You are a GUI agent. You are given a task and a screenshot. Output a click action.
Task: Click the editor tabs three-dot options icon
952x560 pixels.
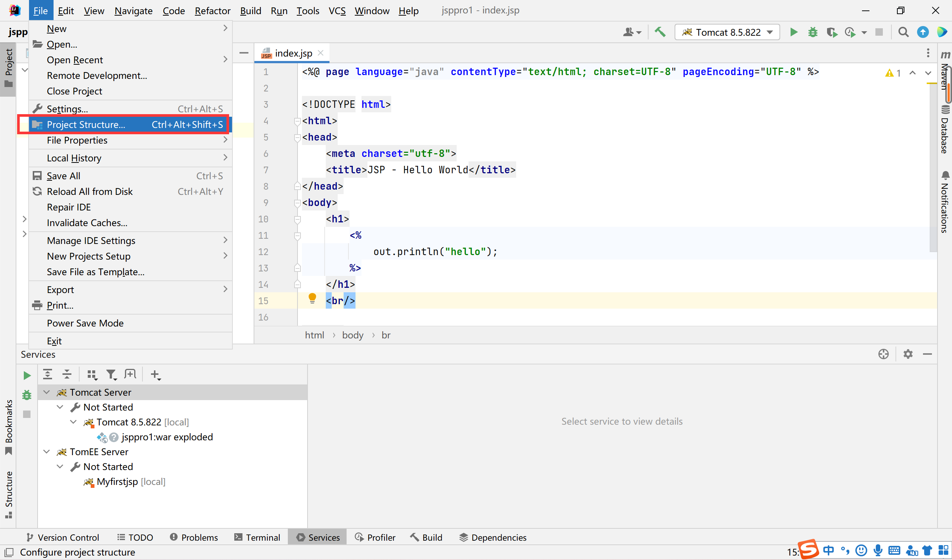[x=928, y=53]
